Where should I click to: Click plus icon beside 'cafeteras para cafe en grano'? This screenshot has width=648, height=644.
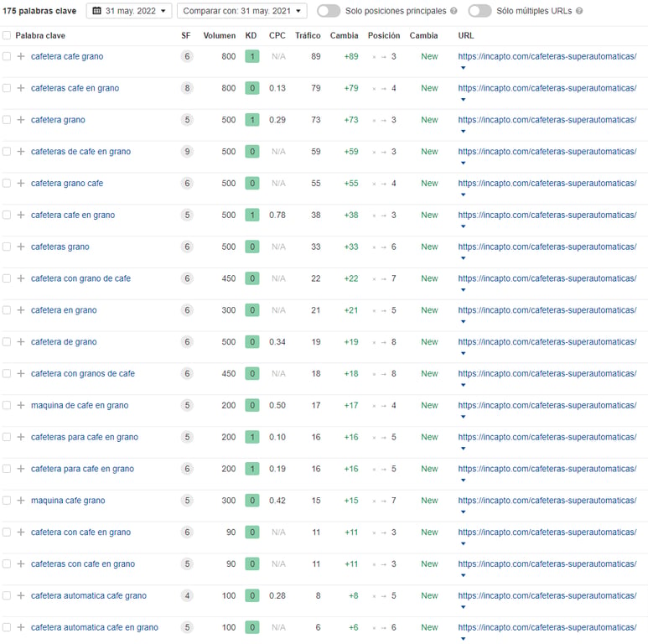tap(21, 437)
